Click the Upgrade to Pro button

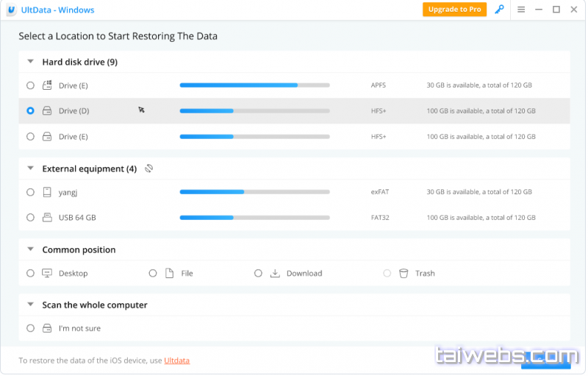click(454, 10)
